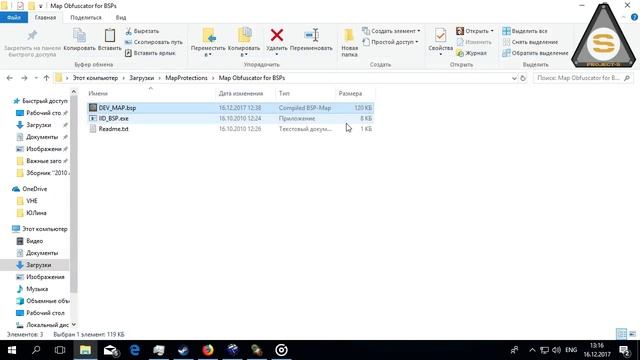Image resolution: width=640 pixels, height=360 pixels.
Task: Select This PC (Этот компьютер) in sidebar
Action: 40,229
